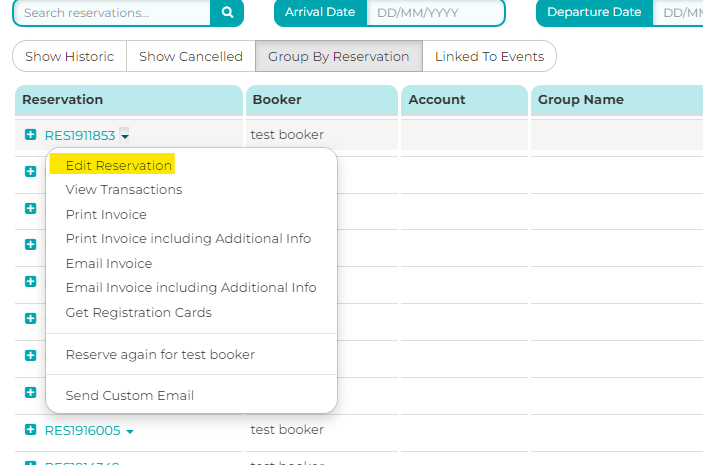The image size is (703, 465).
Task: Choose Send Custom Email option
Action: (x=130, y=395)
